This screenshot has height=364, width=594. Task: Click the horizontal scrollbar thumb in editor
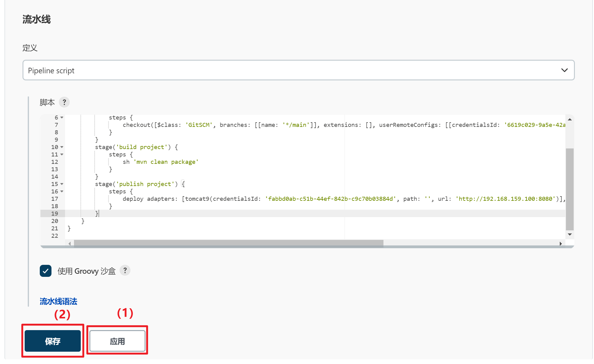(x=228, y=244)
